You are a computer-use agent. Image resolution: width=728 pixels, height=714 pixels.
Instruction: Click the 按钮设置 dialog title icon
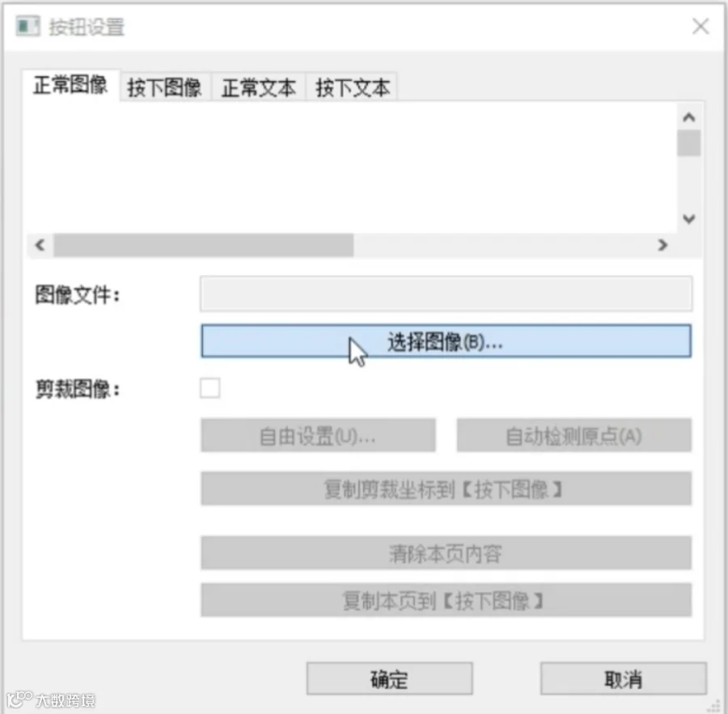pyautogui.click(x=28, y=26)
